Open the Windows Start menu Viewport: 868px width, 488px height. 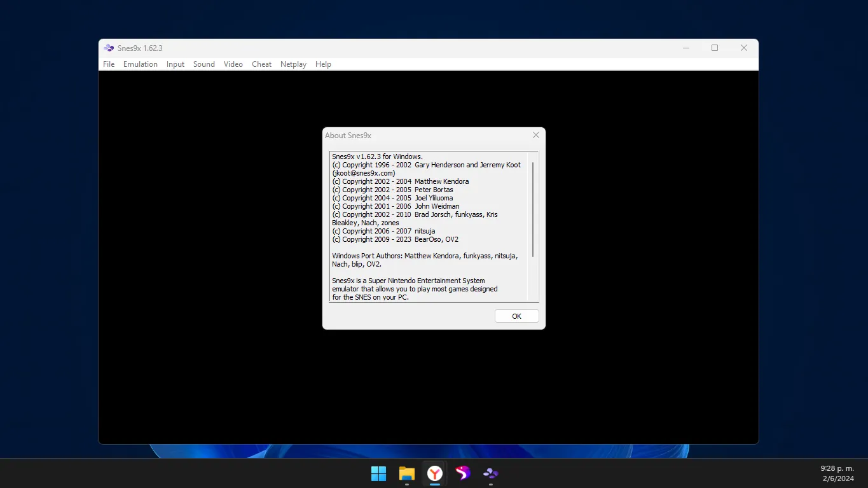(x=378, y=473)
